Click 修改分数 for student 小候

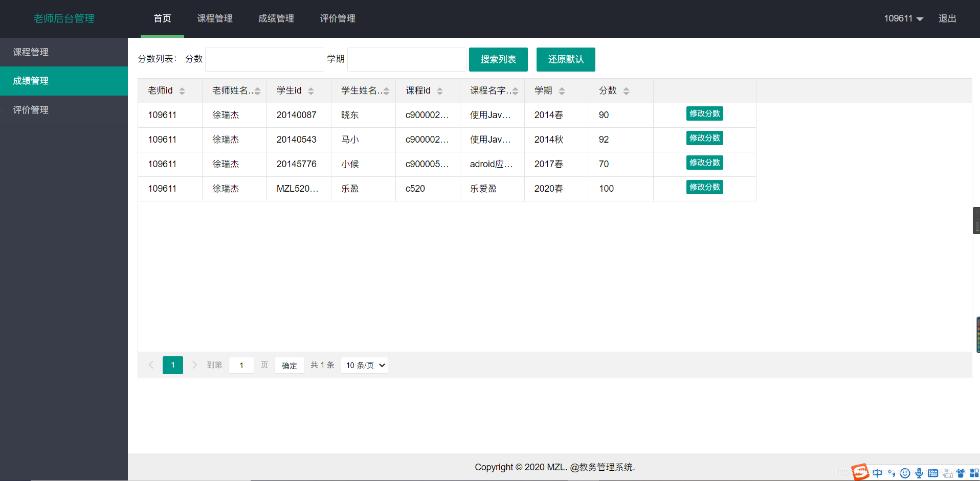coord(704,163)
